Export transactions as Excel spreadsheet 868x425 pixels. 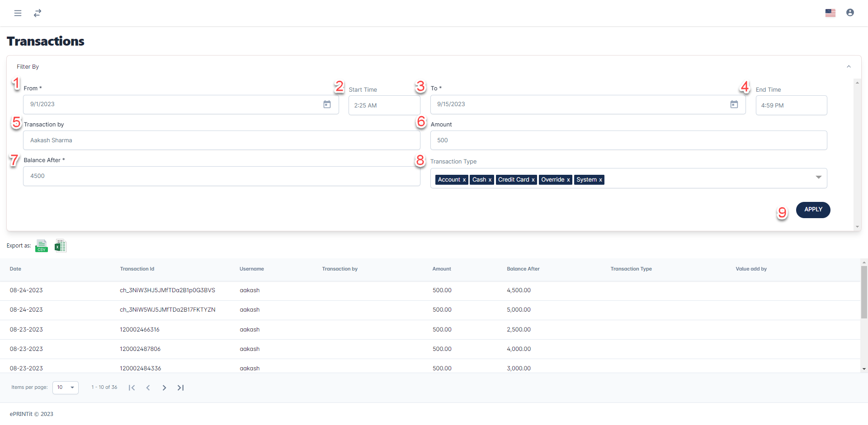60,246
